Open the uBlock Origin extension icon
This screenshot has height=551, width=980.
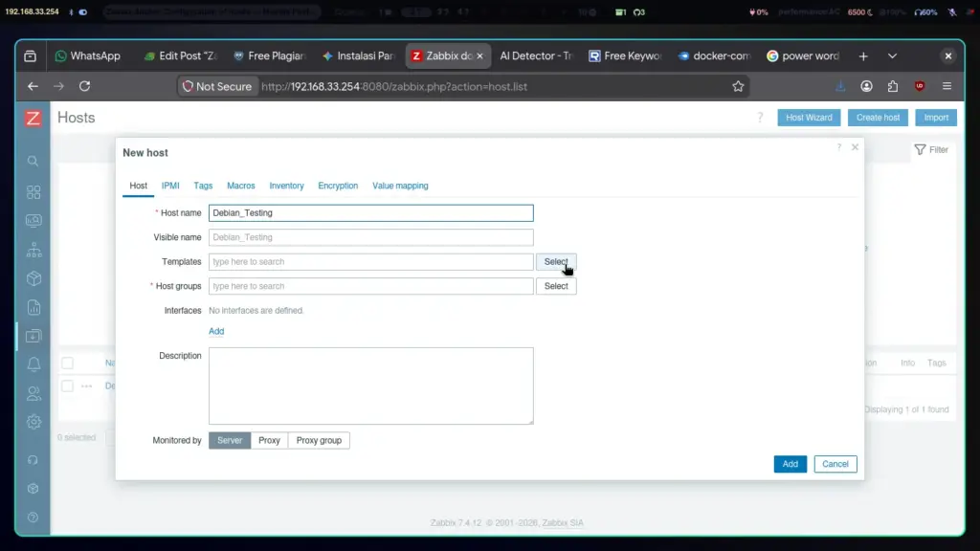[920, 86]
